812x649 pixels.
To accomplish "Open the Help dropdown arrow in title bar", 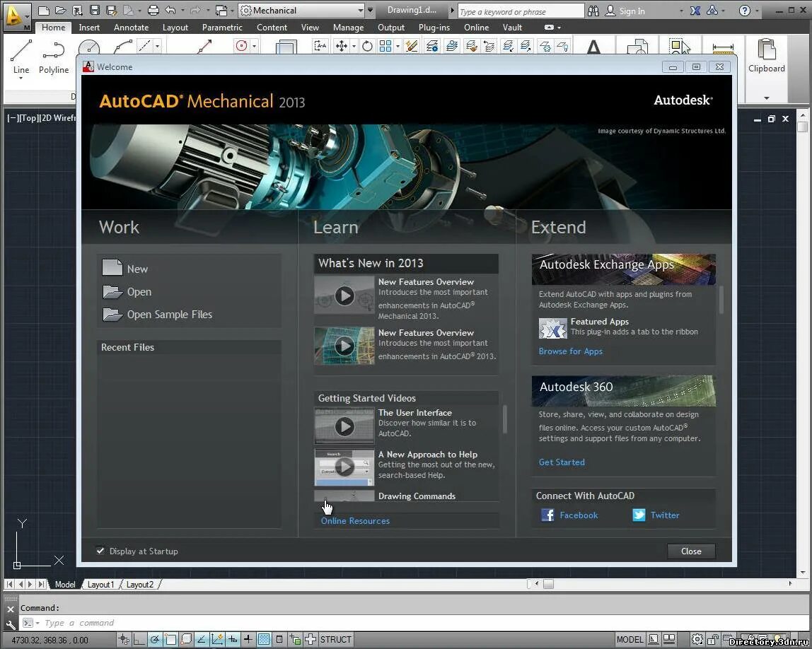I will click(757, 11).
